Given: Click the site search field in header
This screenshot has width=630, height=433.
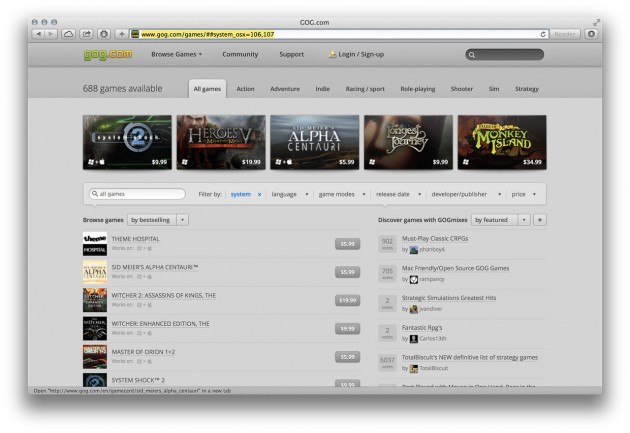Looking at the screenshot, I should 505,55.
